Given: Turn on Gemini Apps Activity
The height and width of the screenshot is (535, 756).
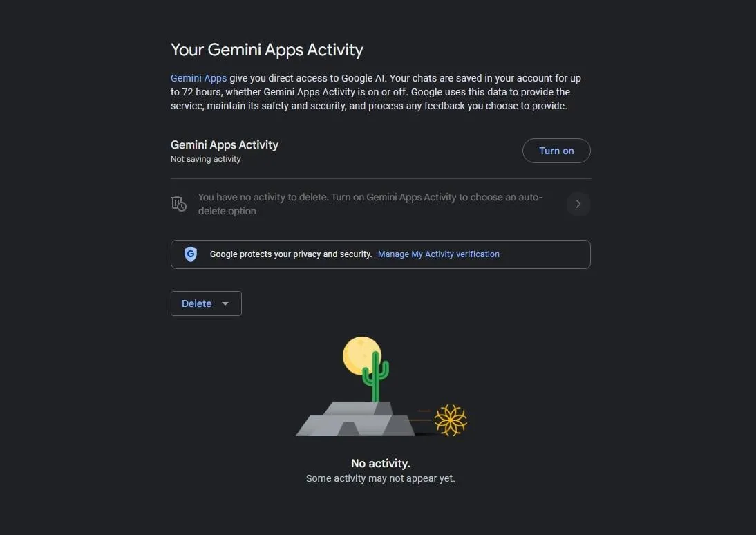Looking at the screenshot, I should coord(556,151).
